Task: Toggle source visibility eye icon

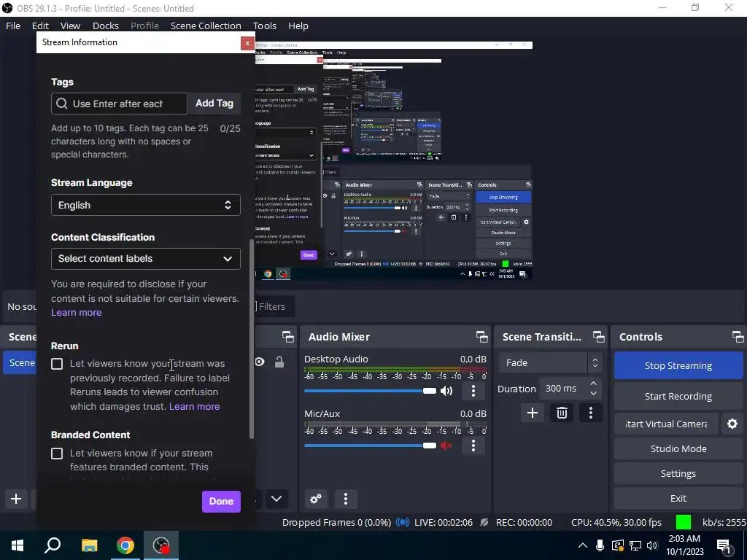Action: point(260,362)
